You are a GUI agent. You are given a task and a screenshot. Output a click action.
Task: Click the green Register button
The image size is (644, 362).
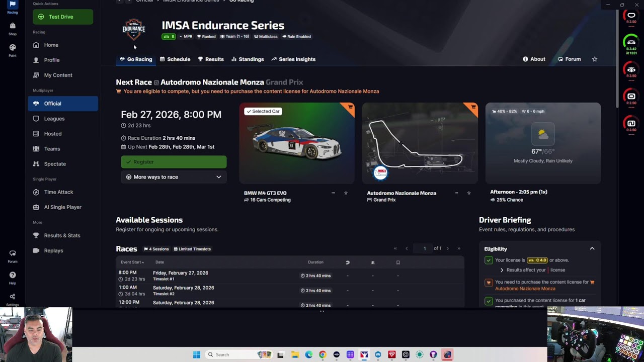(x=174, y=162)
